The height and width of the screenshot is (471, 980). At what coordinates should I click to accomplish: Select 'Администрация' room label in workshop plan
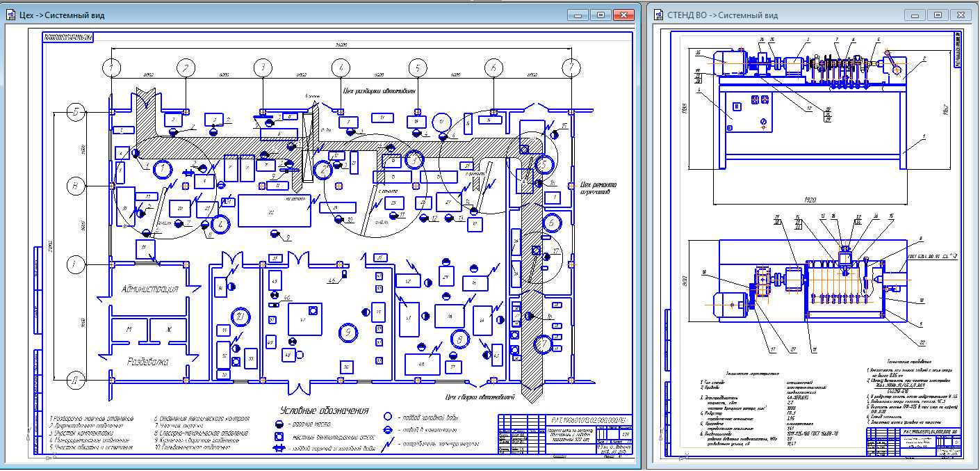[150, 288]
